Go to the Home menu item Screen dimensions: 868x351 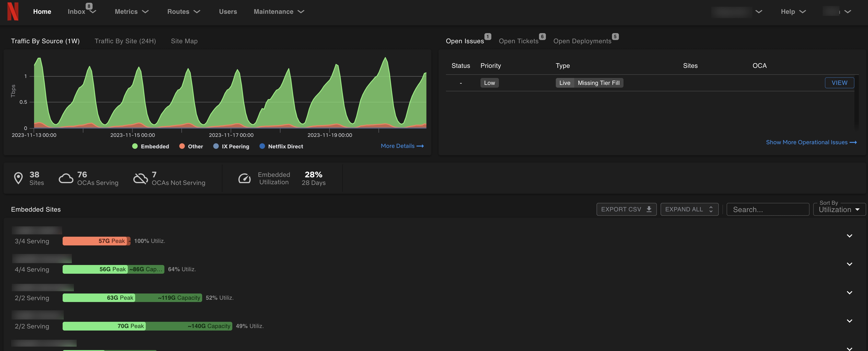click(x=42, y=12)
